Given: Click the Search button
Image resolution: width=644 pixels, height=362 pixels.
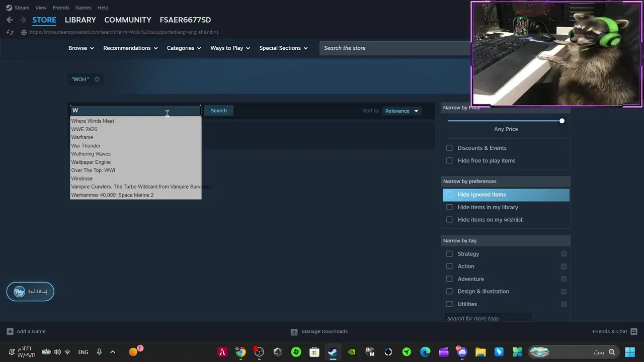Looking at the screenshot, I should coord(219,111).
